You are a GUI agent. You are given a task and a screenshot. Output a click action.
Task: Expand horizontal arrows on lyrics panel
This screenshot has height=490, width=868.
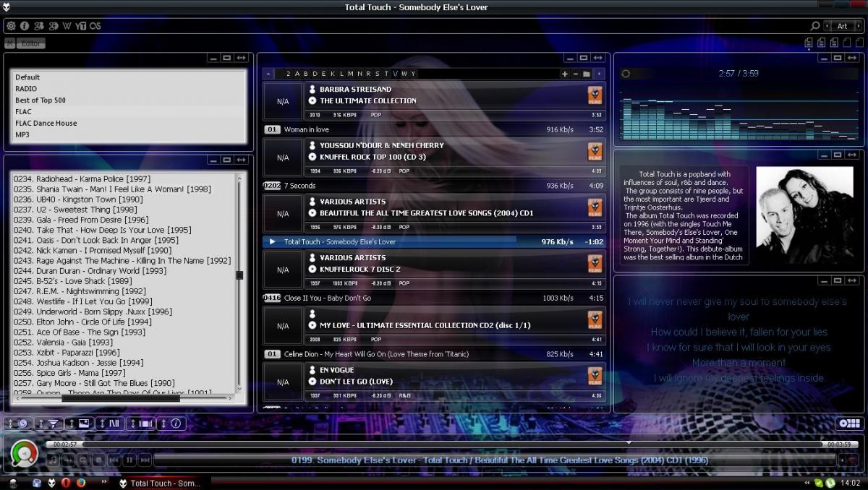(x=852, y=280)
